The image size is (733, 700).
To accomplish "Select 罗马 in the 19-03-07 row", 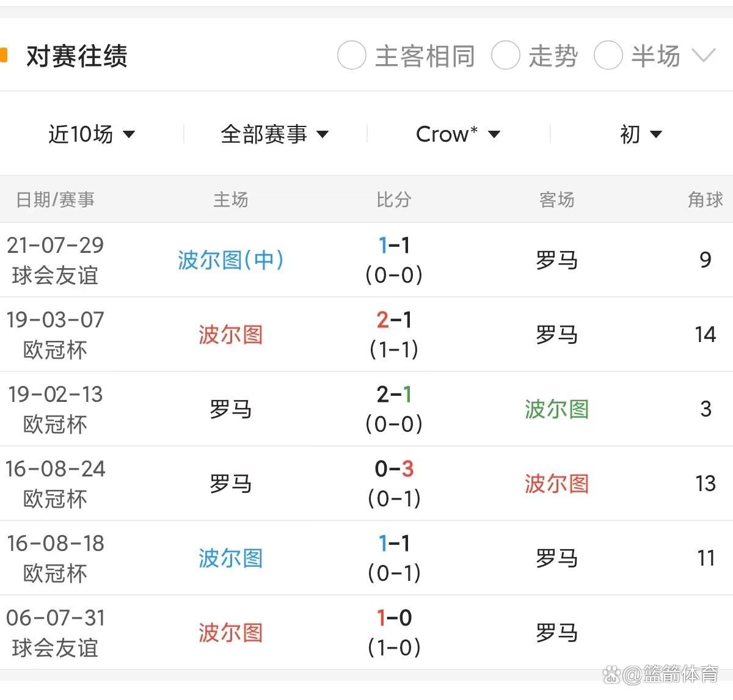I will pos(556,335).
